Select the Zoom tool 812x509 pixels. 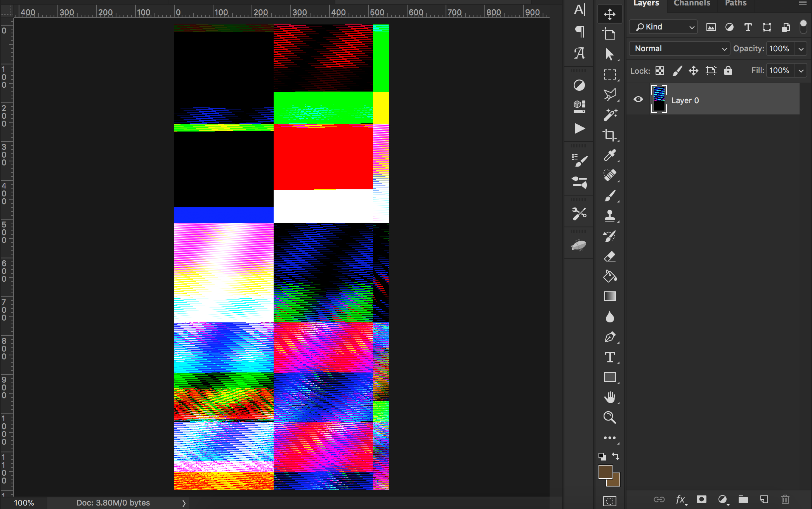point(609,417)
